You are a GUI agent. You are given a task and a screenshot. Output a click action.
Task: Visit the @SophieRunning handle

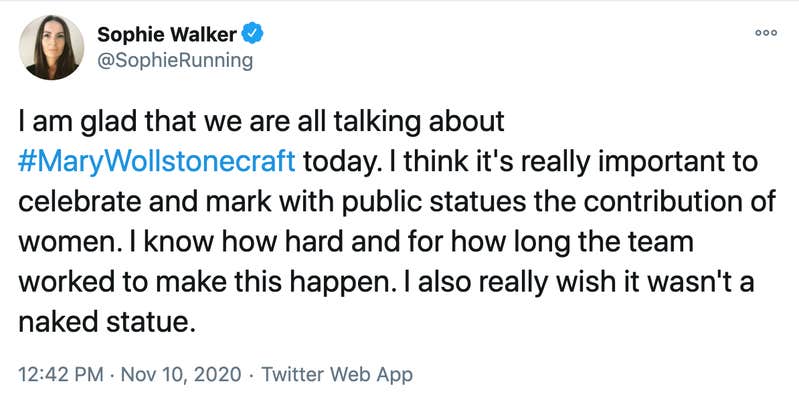tap(175, 61)
